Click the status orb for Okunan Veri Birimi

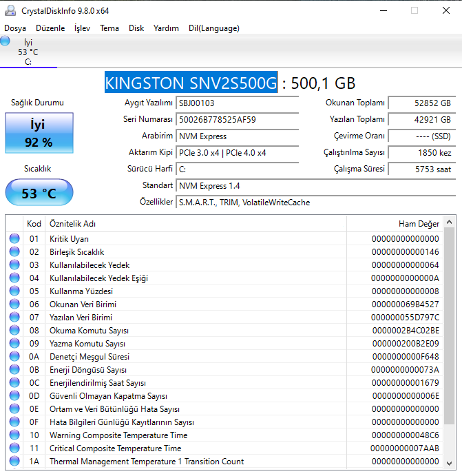coord(14,304)
